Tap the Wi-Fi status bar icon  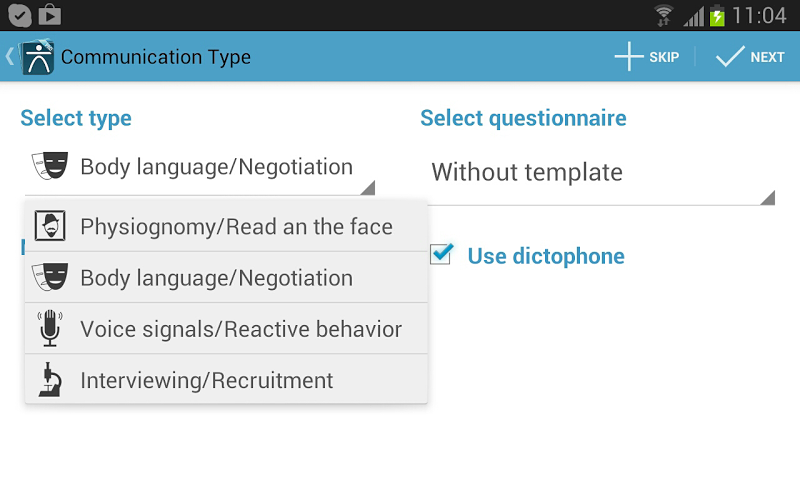click(664, 16)
